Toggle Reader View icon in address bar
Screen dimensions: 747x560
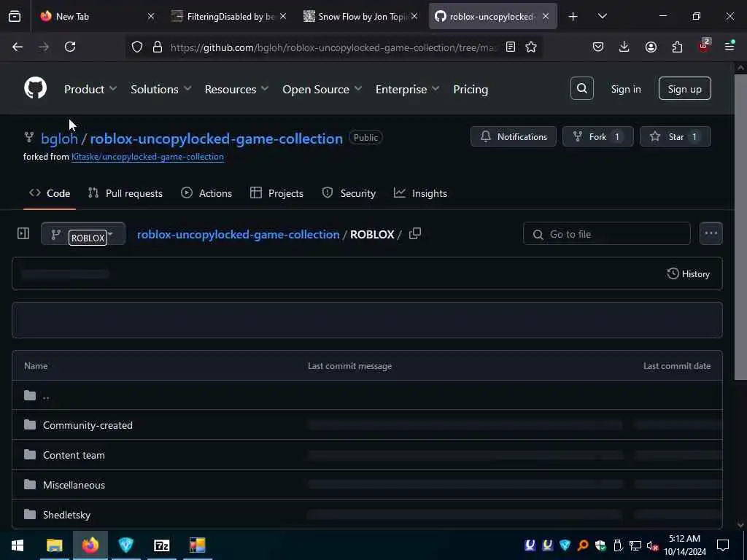pos(510,47)
